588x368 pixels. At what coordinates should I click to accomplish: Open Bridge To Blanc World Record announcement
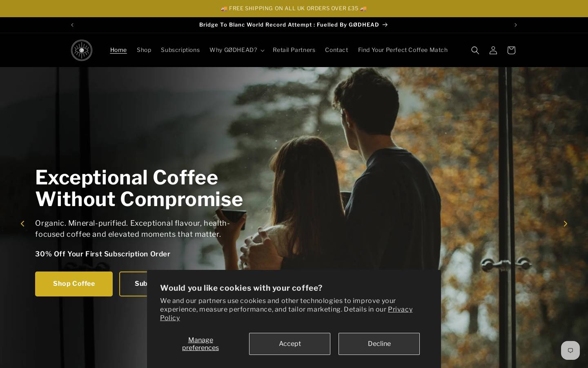pyautogui.click(x=294, y=25)
